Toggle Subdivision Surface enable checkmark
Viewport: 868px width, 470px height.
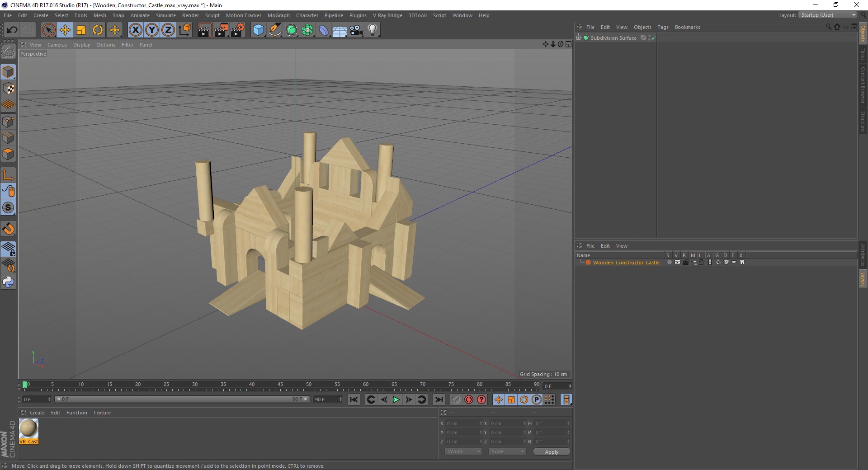pyautogui.click(x=653, y=38)
